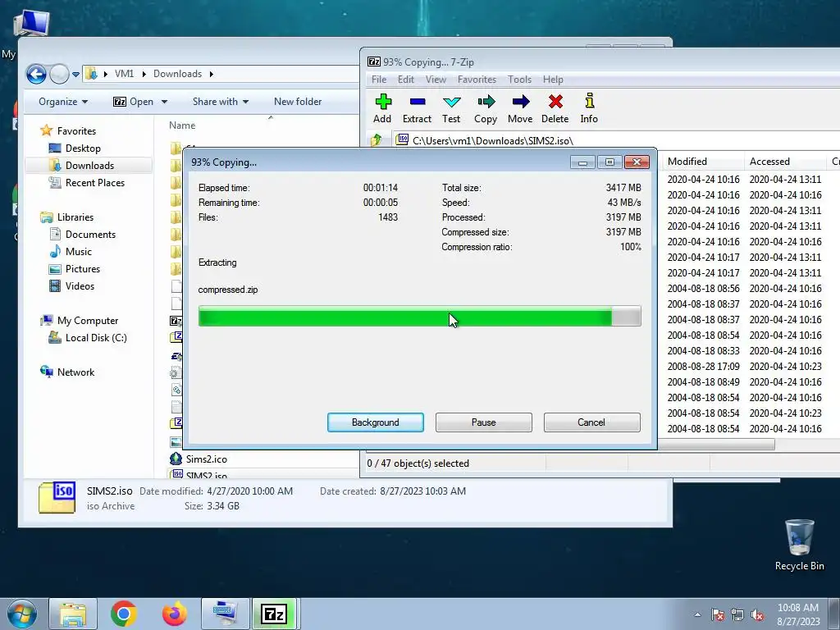Open the Windows Start menu orb
Viewport: 840px width, 630px height.
(22, 614)
